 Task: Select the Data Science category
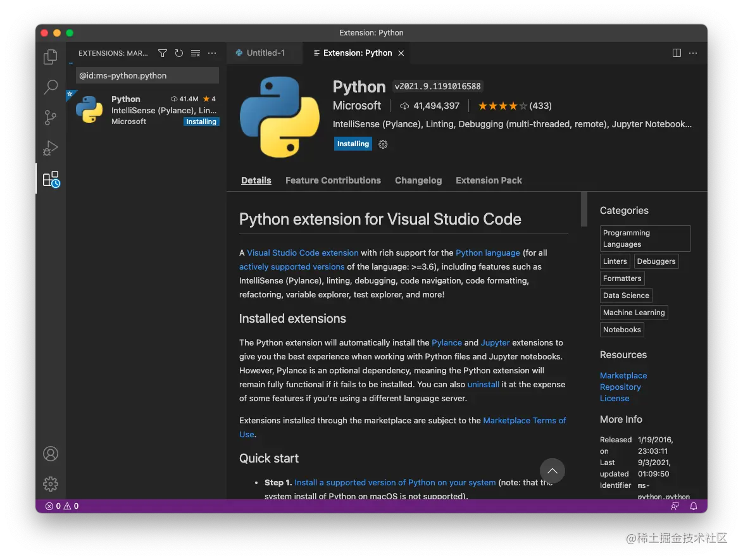pyautogui.click(x=625, y=295)
